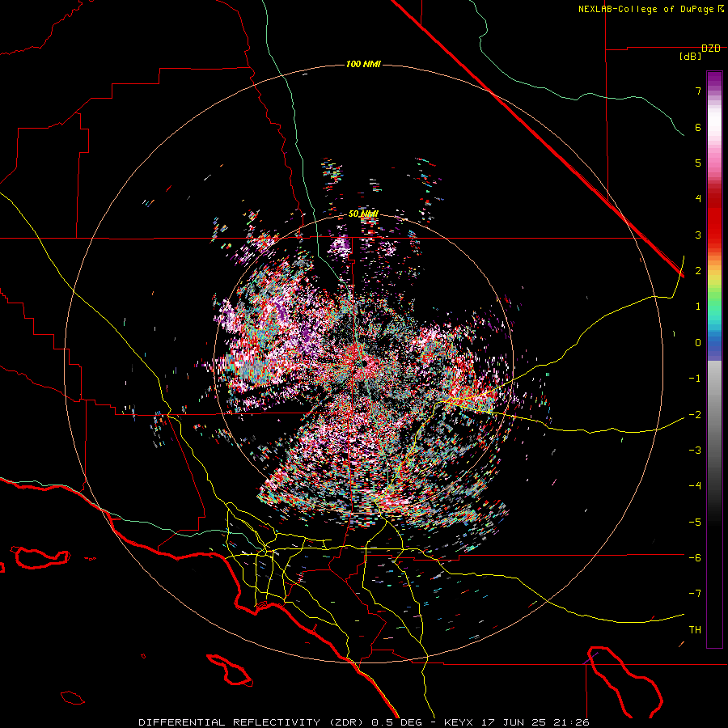This screenshot has height=728, width=728.
Task: Click the TH threshold label on scale
Action: [695, 630]
